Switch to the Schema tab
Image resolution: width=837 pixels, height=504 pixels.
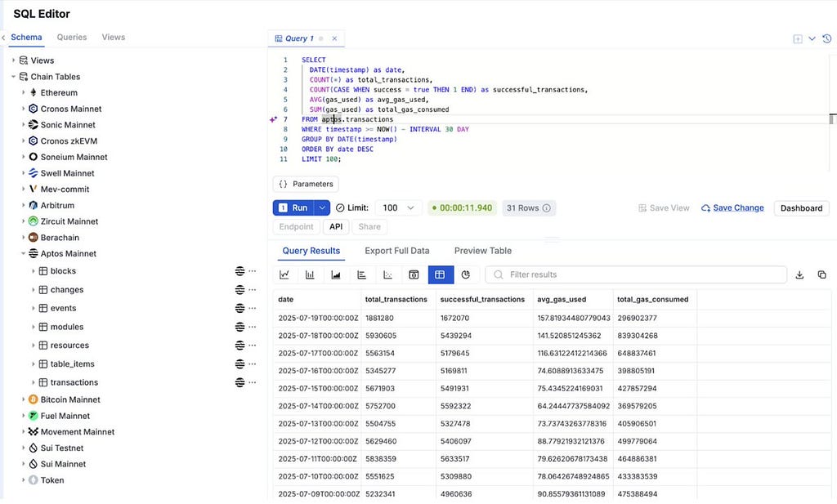coord(26,38)
